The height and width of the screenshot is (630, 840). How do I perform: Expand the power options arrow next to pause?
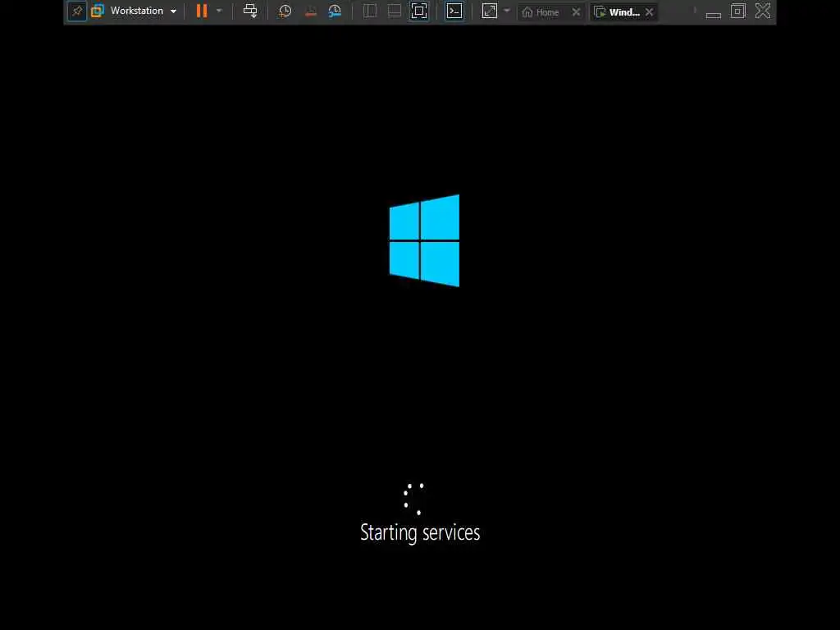(219, 11)
